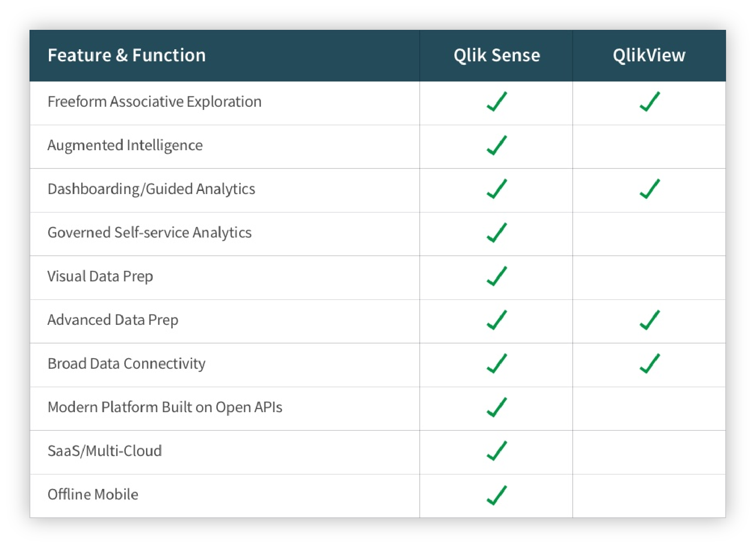Click Qlik Sense checkmark for Dashboarding/Guided Analytics
This screenshot has height=548, width=756.
tap(497, 189)
